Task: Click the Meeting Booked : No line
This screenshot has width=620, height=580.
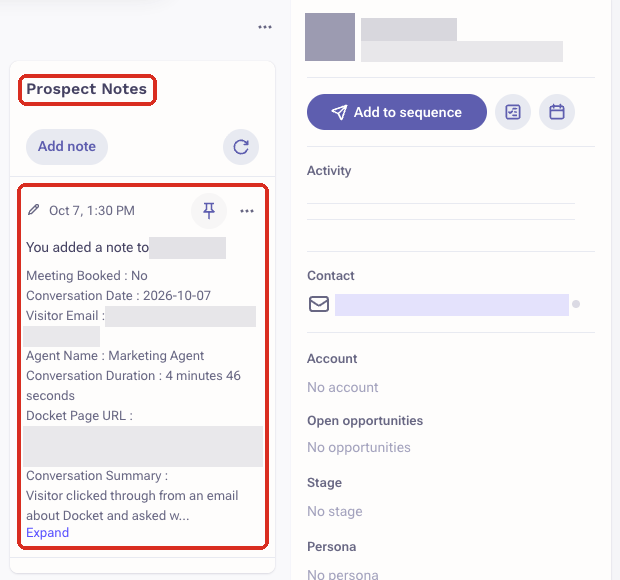Action: pyautogui.click(x=87, y=276)
